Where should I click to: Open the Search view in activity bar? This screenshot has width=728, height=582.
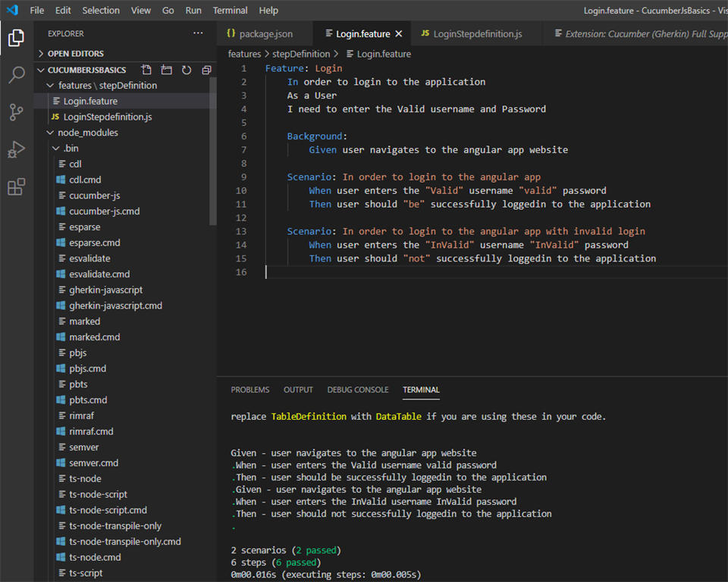pyautogui.click(x=16, y=75)
